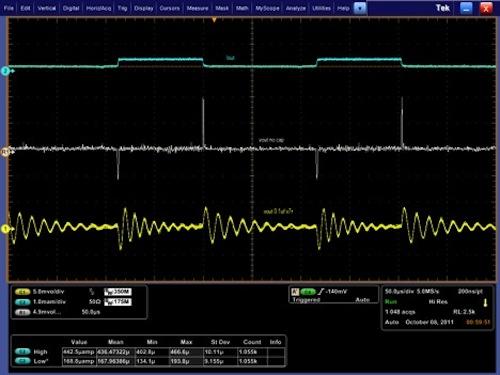Screen dimensions: 500x375
Task: Open the Measure menu
Action: tap(197, 8)
